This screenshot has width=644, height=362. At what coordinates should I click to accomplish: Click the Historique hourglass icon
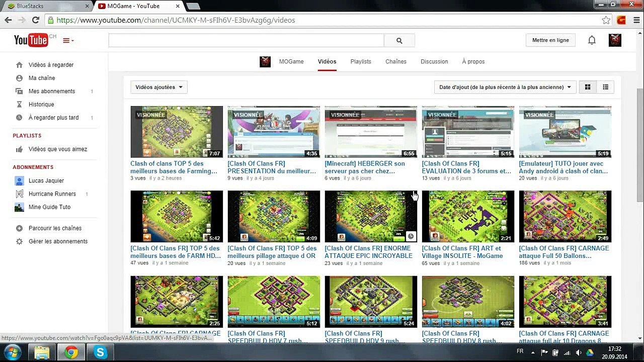tap(19, 104)
